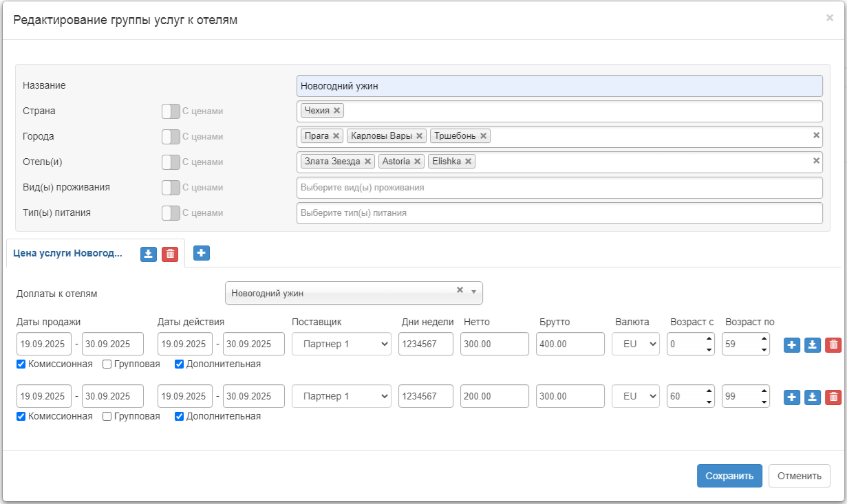The image size is (847, 504).
Task: Click the download icon beside price tab
Action: pos(149,254)
